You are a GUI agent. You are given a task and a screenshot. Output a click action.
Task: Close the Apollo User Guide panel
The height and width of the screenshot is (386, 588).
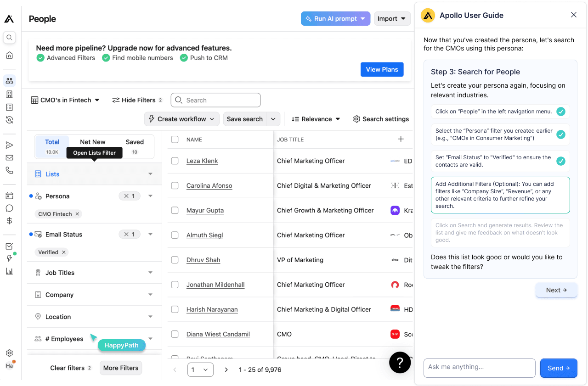pyautogui.click(x=574, y=15)
